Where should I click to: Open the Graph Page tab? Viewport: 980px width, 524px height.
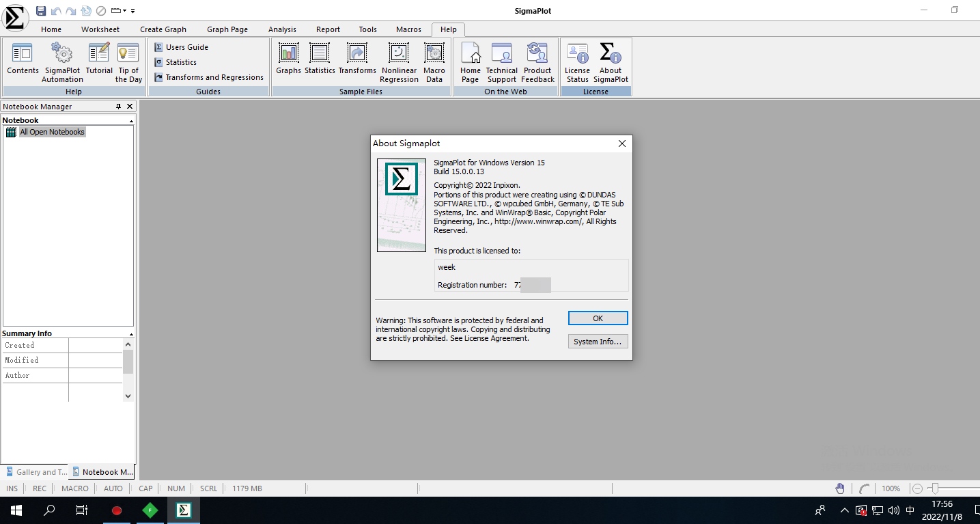coord(227,29)
